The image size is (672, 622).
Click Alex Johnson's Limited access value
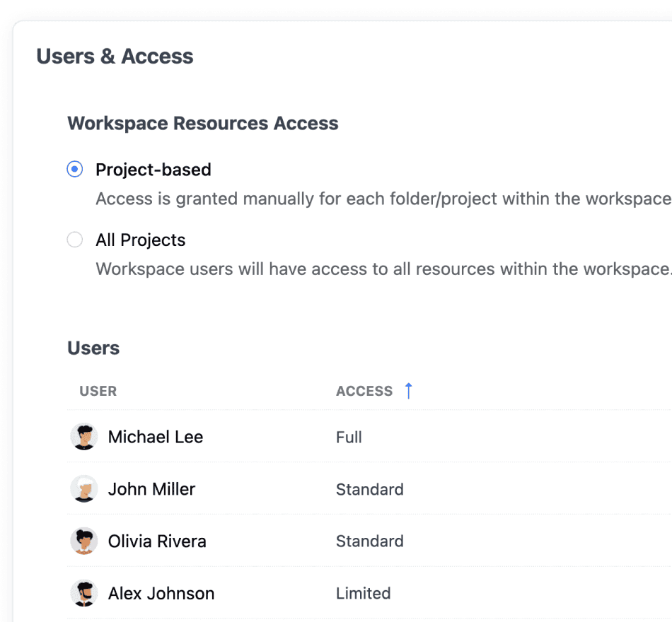click(x=363, y=593)
